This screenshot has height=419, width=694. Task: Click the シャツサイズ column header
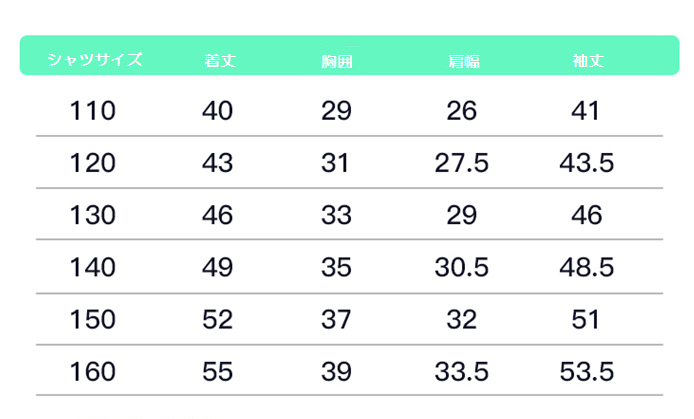(95, 59)
